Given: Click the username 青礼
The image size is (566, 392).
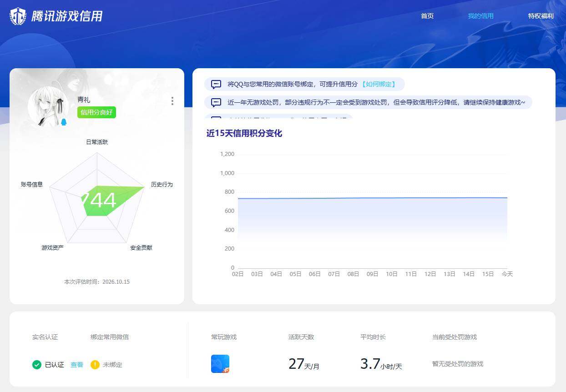Looking at the screenshot, I should pos(84,100).
